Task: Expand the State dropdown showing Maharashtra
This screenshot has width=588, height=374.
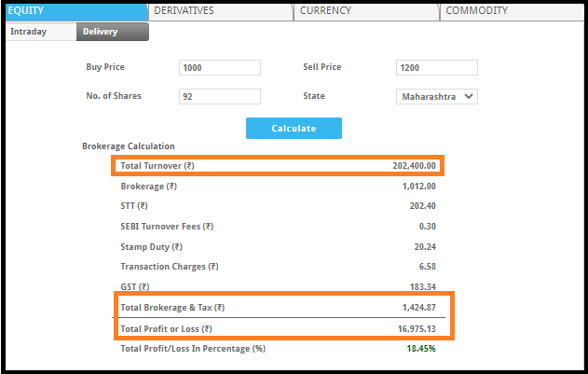Action: point(436,97)
